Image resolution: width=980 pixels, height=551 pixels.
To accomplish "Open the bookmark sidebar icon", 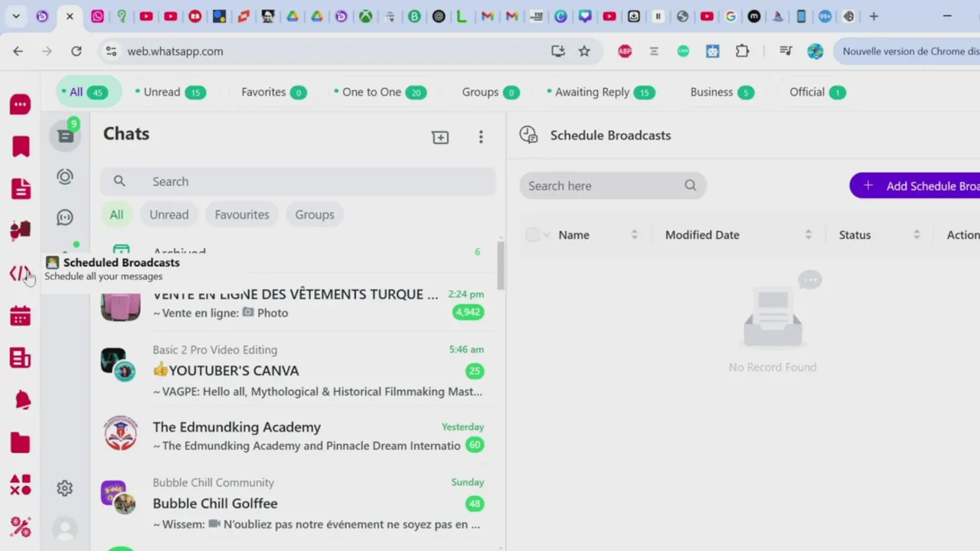I will 21,146.
